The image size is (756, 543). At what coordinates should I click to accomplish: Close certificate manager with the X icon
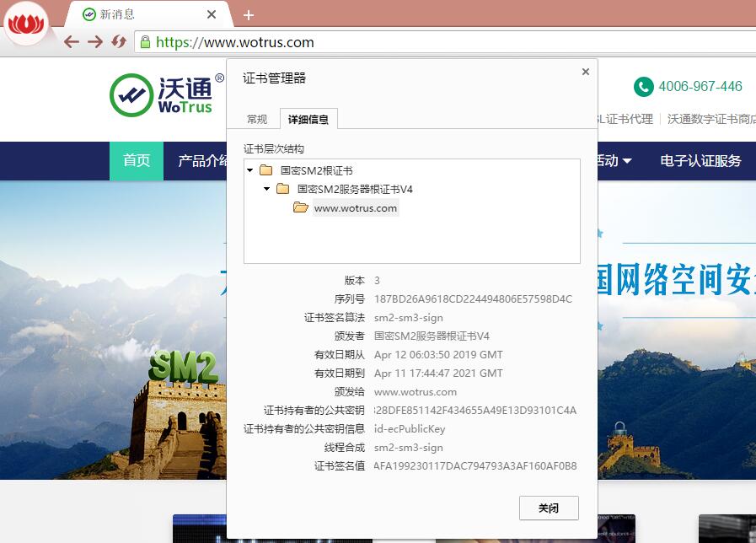[586, 73]
